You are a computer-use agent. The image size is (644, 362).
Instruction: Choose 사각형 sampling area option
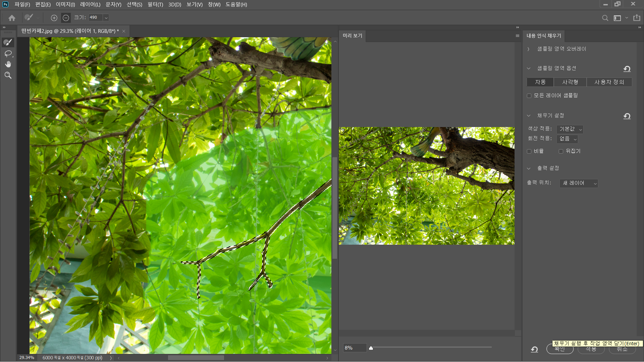[570, 82]
